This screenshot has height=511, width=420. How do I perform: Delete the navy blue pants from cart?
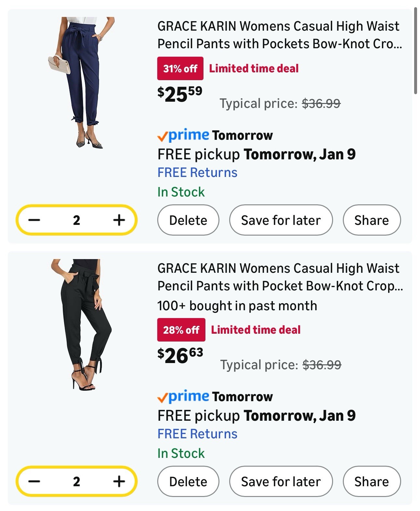188,220
